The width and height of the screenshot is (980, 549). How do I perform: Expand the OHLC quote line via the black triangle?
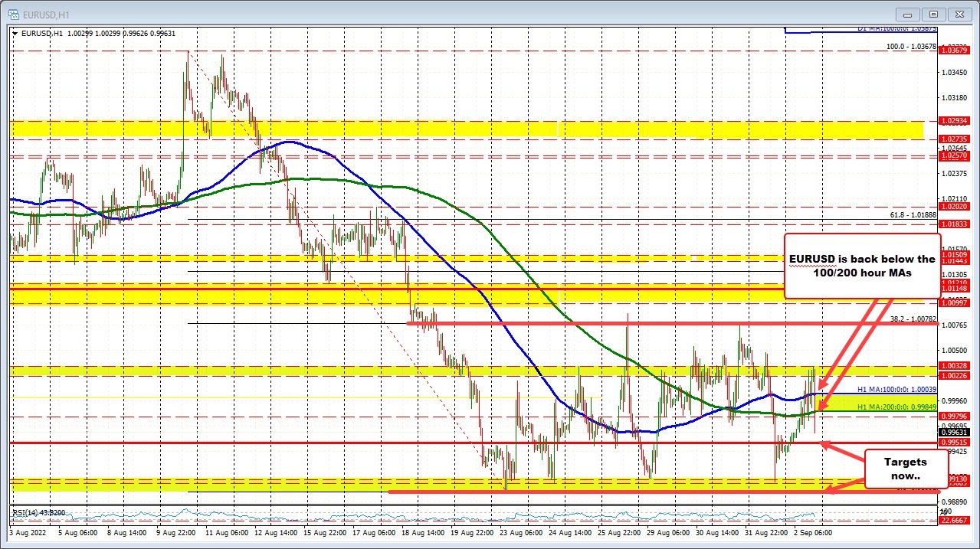15,33
